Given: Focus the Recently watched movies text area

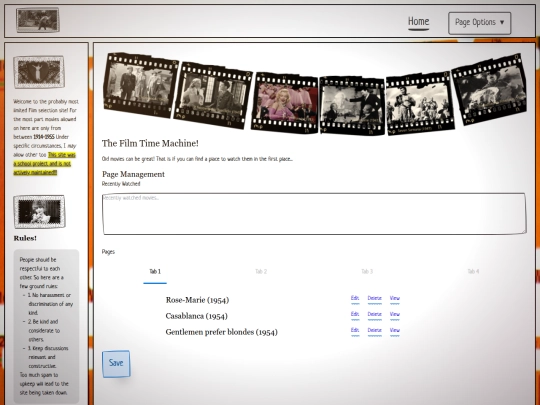Looking at the screenshot, I should [314, 214].
